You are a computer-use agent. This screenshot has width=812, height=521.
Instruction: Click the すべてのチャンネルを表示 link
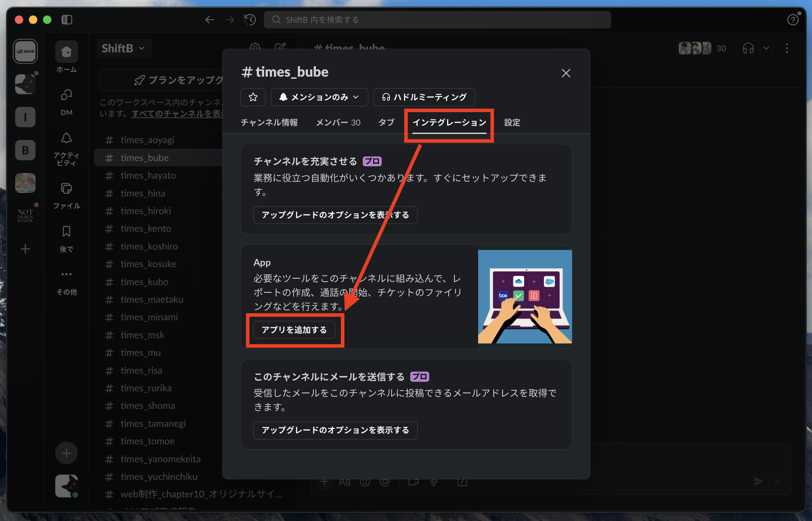(177, 114)
